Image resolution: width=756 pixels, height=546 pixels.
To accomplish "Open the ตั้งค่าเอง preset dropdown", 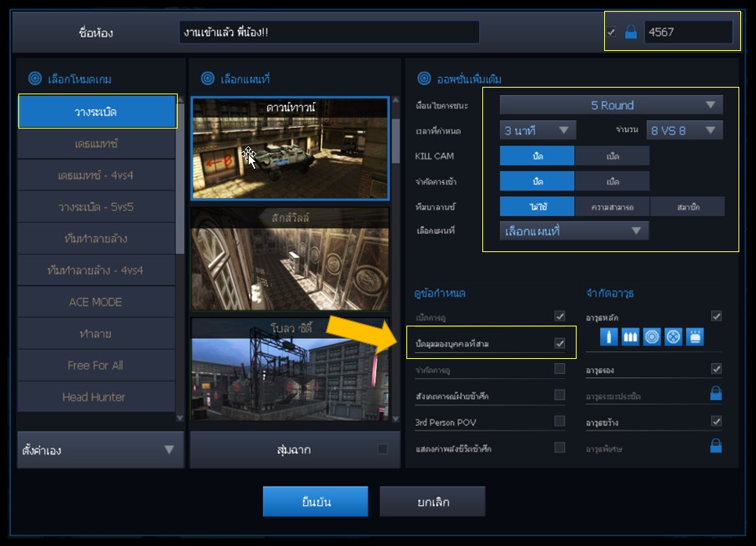I will click(x=100, y=450).
